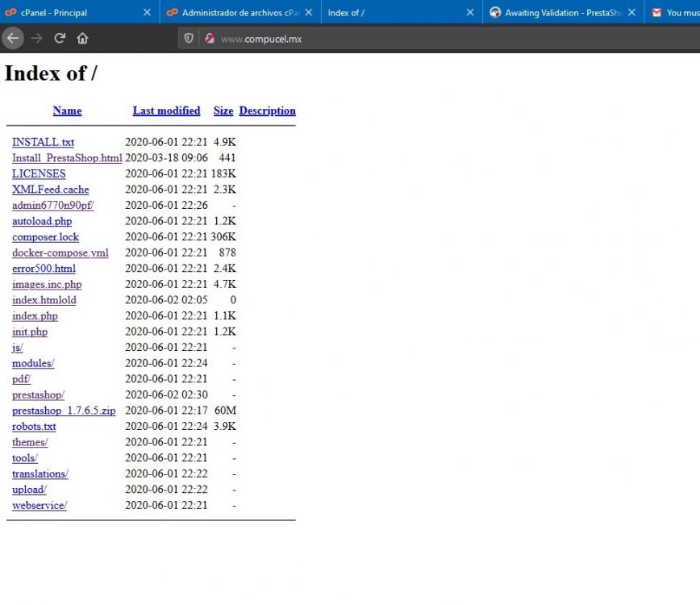Switch to the cPanel - Principal tab
700x605 pixels.
point(80,12)
